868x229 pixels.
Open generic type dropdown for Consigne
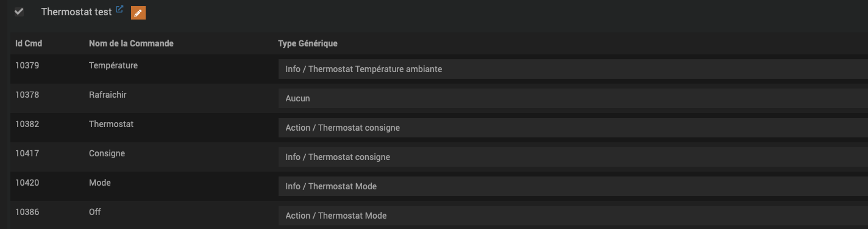[573, 157]
